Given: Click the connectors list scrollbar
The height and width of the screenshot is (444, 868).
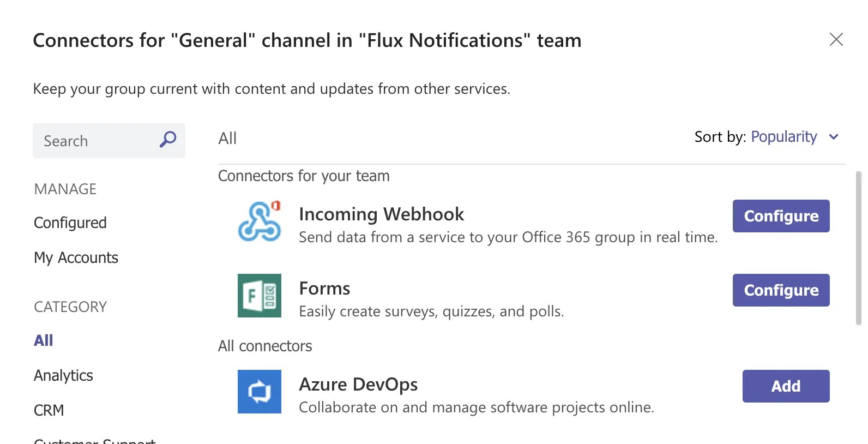Looking at the screenshot, I should click(x=859, y=248).
